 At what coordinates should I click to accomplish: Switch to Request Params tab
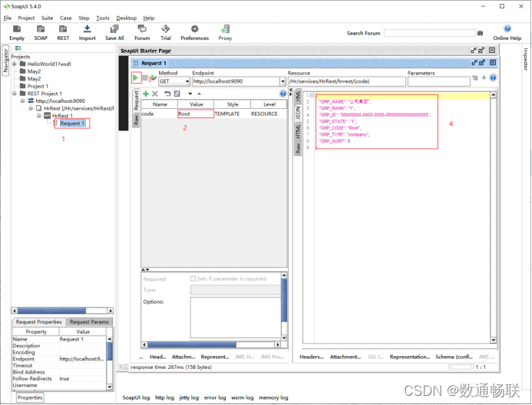point(89,321)
